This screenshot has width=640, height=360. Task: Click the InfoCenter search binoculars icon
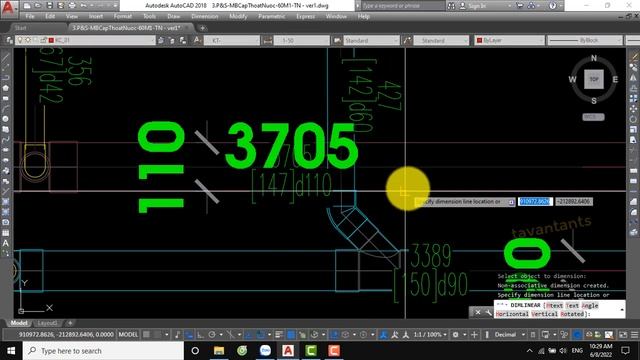tap(451, 6)
